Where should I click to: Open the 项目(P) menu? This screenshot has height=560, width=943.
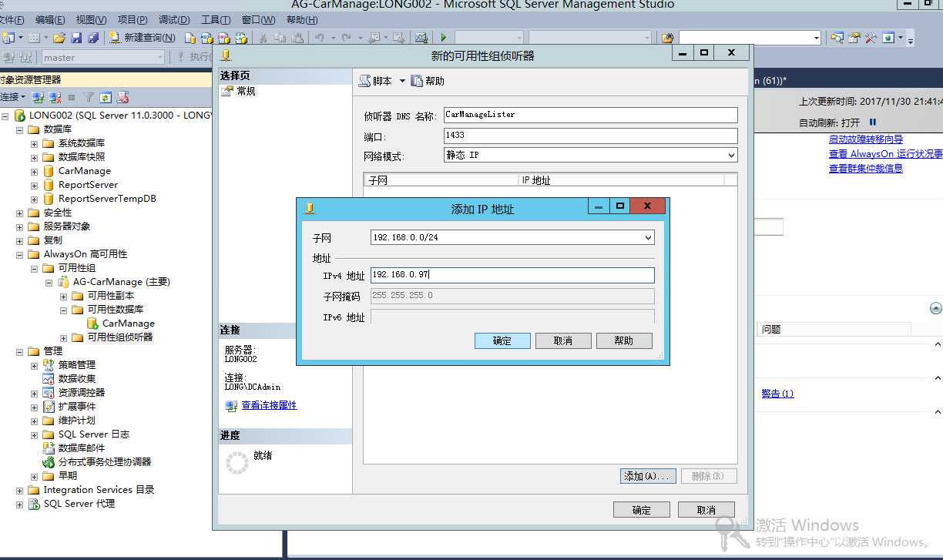[x=133, y=20]
